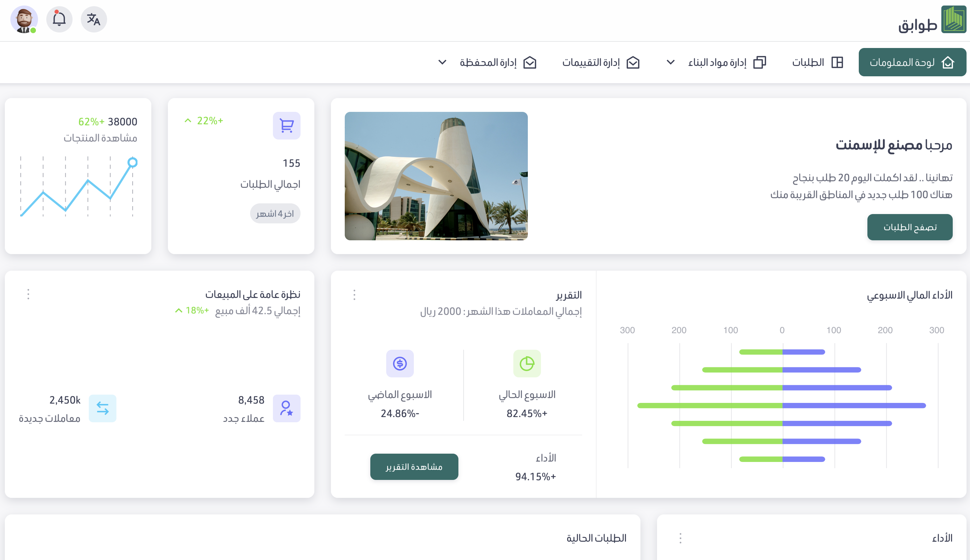Expand إدارة المحفظة dropdown chevron
Viewport: 970px width, 560px height.
pyautogui.click(x=442, y=62)
